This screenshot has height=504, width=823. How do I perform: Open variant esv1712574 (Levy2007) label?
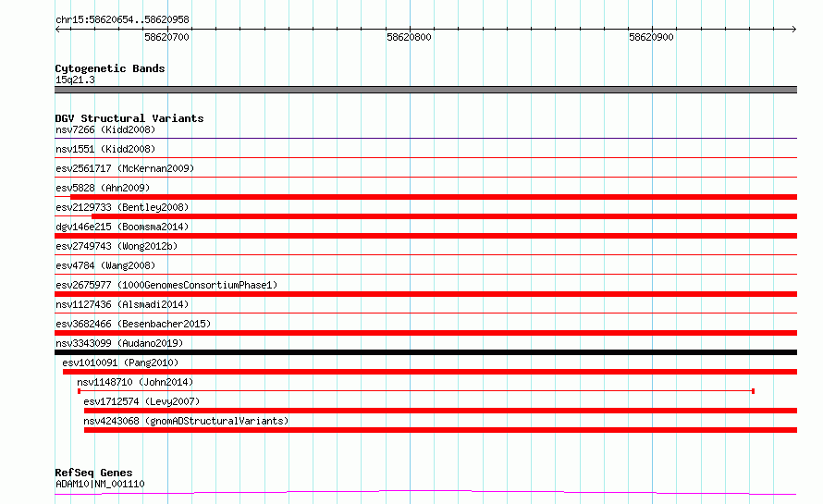click(141, 401)
